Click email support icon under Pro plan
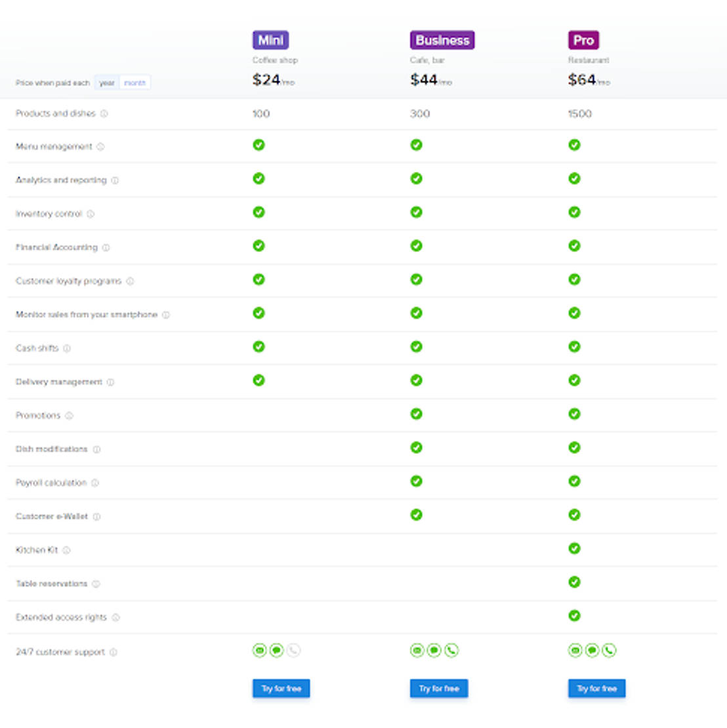 [575, 651]
